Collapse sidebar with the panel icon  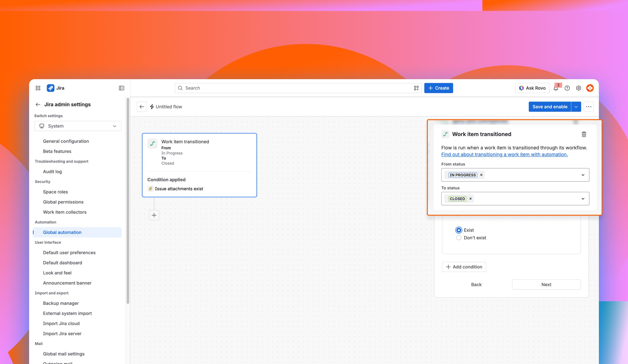pyautogui.click(x=121, y=88)
